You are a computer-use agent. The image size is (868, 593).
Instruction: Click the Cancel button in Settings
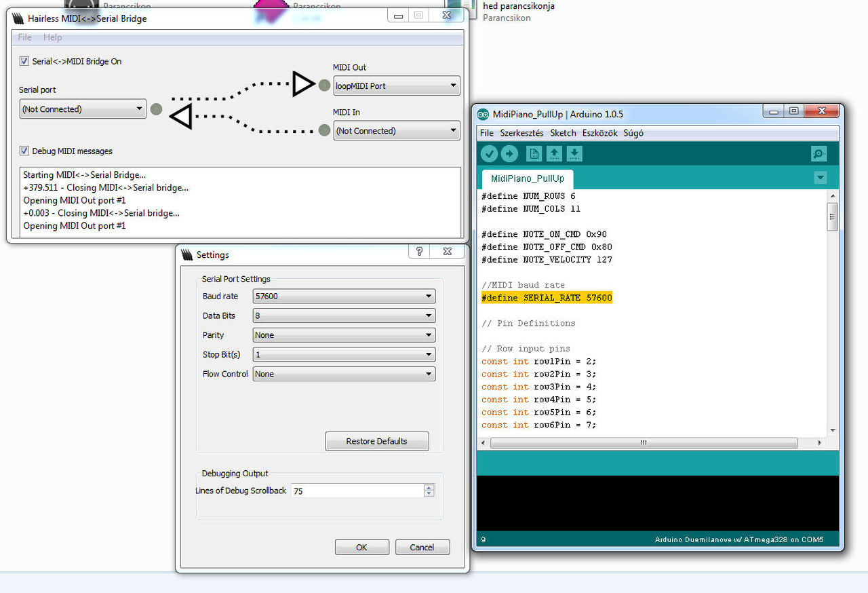click(422, 547)
